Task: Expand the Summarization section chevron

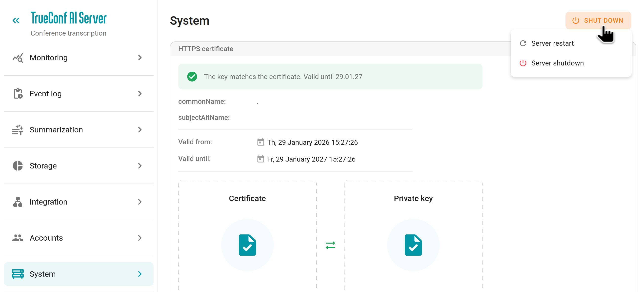Action: tap(140, 130)
